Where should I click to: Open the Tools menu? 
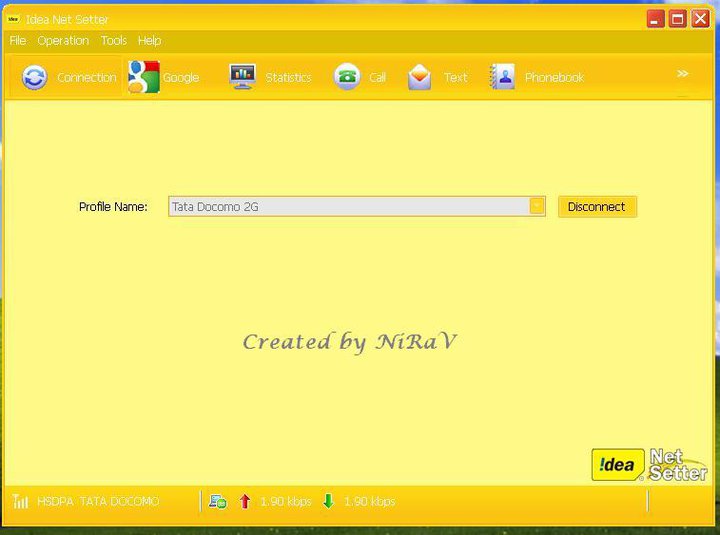114,41
